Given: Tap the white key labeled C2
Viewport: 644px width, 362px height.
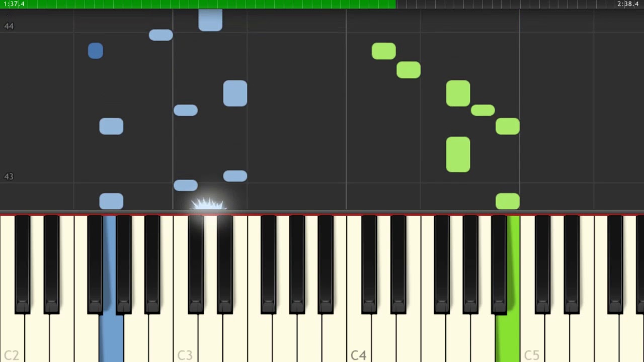Looking at the screenshot, I should (12, 337).
